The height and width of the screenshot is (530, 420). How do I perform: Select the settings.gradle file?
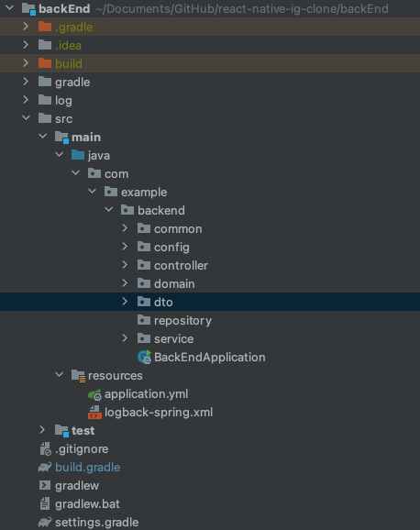coord(96,522)
